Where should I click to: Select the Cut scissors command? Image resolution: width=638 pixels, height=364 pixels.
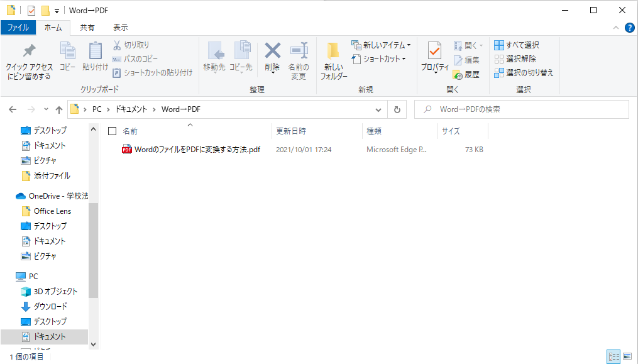click(131, 45)
